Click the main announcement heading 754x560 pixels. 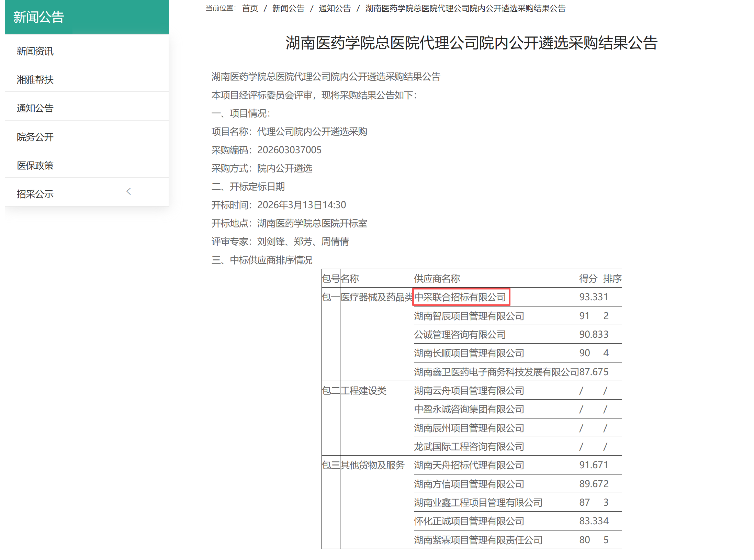pyautogui.click(x=471, y=43)
